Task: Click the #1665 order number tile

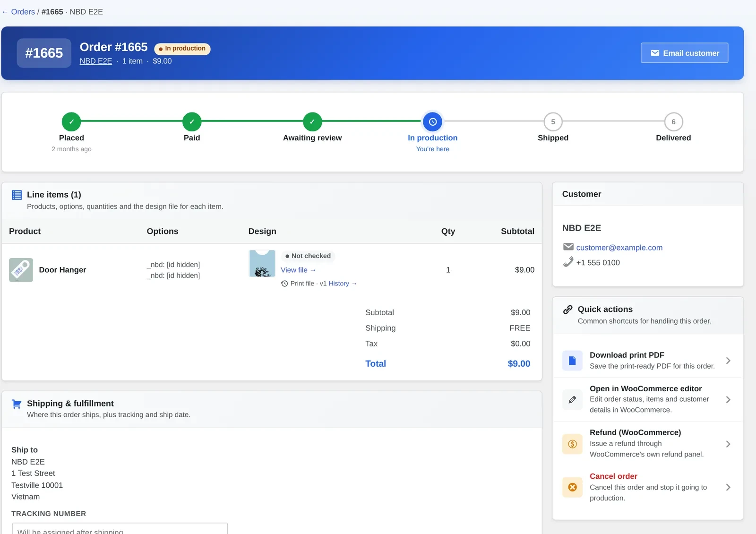Action: pos(44,53)
